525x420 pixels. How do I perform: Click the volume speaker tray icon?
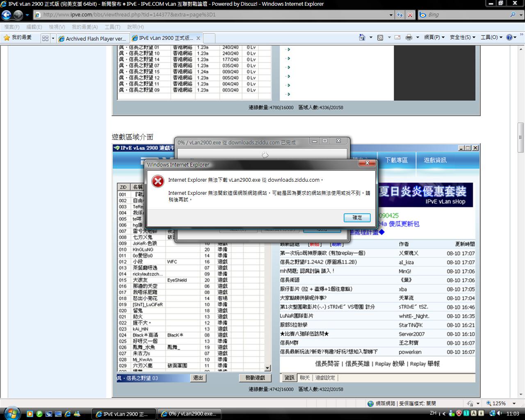[x=500, y=413]
